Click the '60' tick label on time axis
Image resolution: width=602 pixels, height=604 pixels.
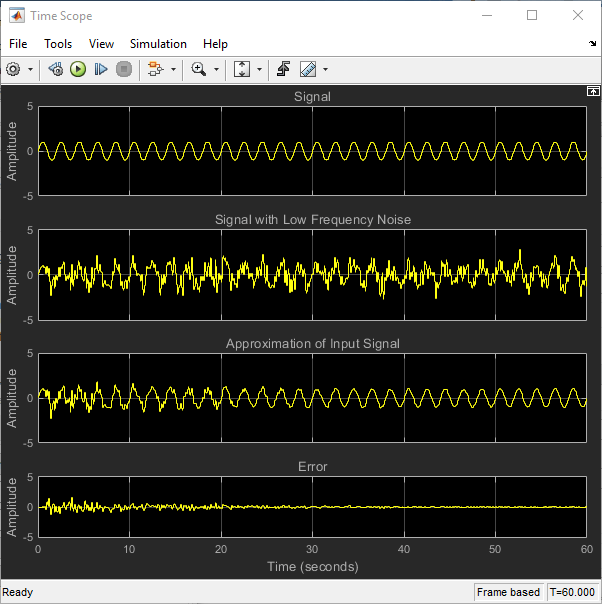pyautogui.click(x=587, y=549)
